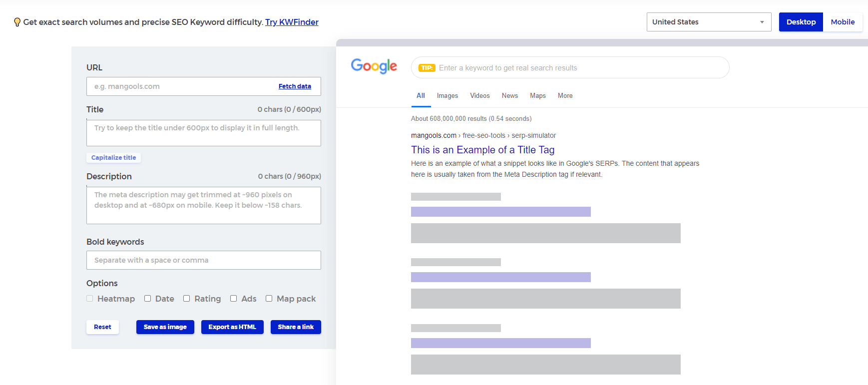Follow the Try KWFinder link
The width and height of the screenshot is (868, 385).
pyautogui.click(x=292, y=22)
